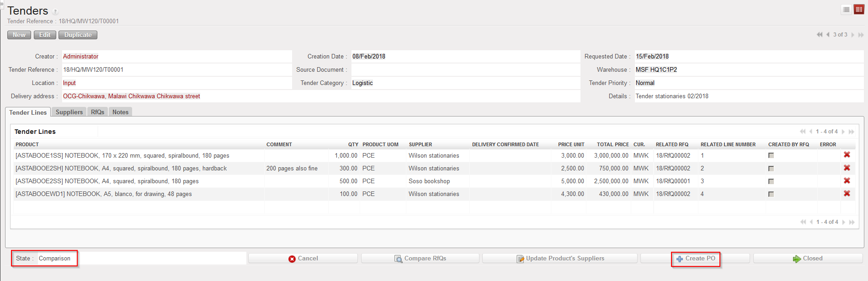This screenshot has width=868, height=281.
Task: Switch to the list view icon
Action: [846, 10]
